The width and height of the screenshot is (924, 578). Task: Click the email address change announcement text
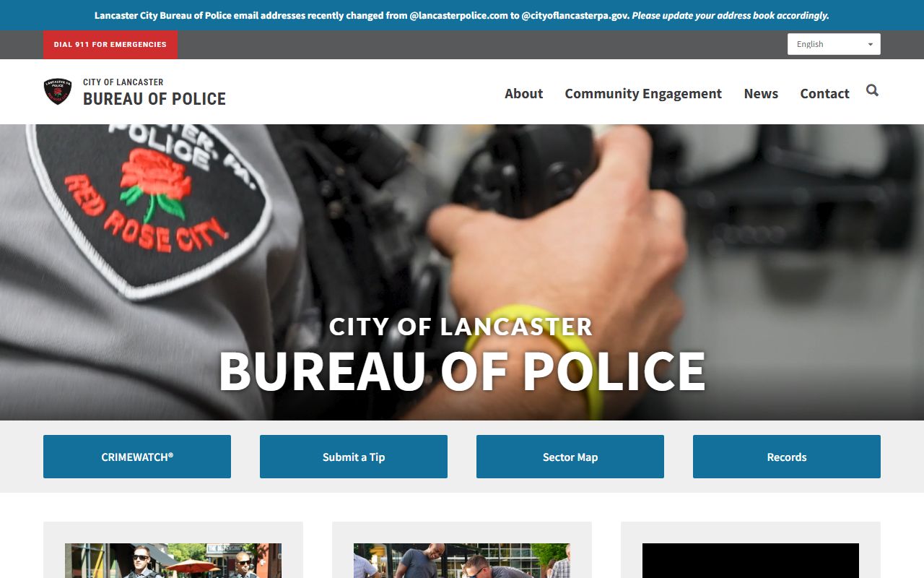(x=462, y=15)
